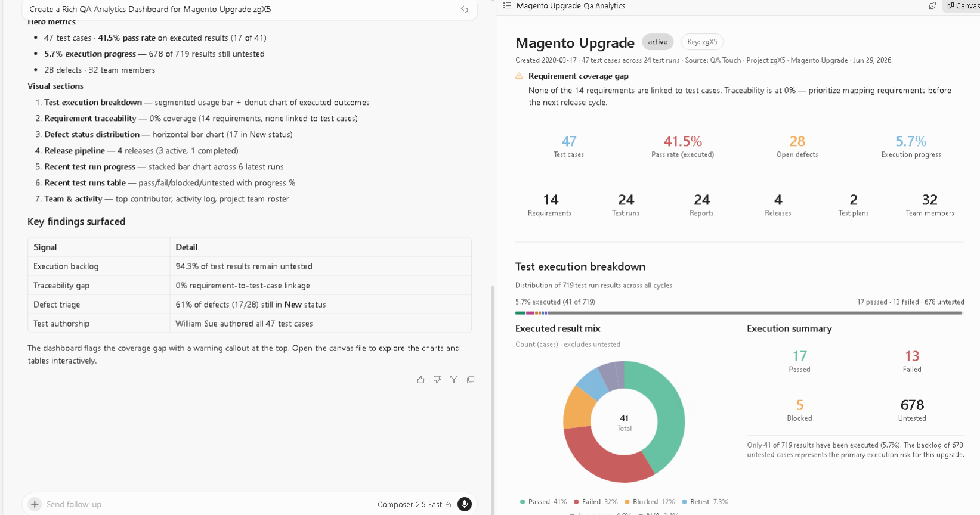Click the warning icon next to Requirement coverage gap

point(519,76)
